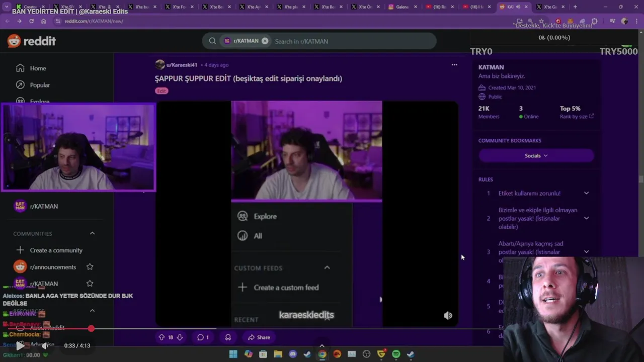The height and width of the screenshot is (362, 644).
Task: Remove the r/KATMAN search filter chip
Action: tap(265, 41)
